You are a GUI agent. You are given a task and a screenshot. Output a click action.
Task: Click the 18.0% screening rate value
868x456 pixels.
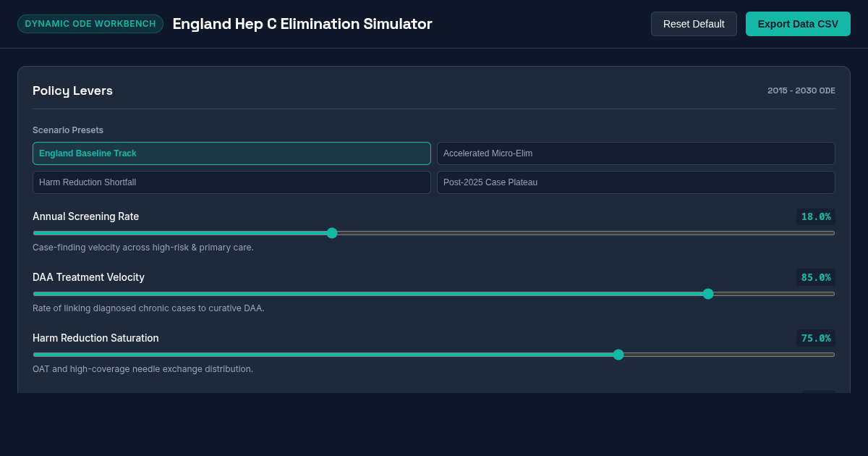point(816,216)
